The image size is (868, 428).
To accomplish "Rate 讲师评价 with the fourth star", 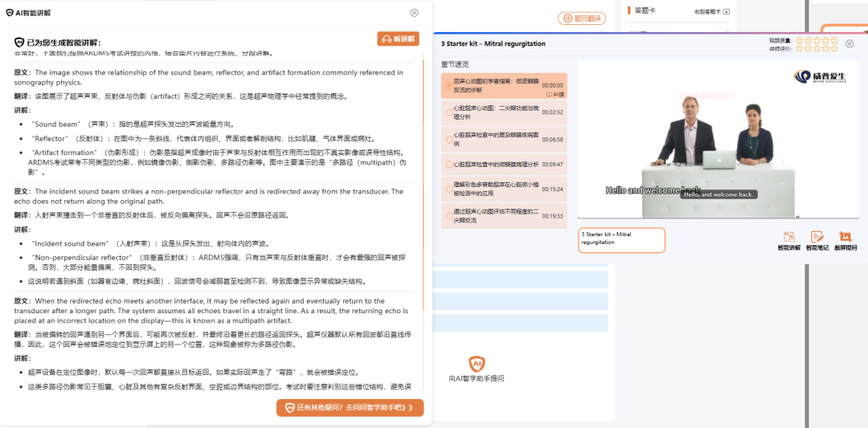I will point(825,49).
